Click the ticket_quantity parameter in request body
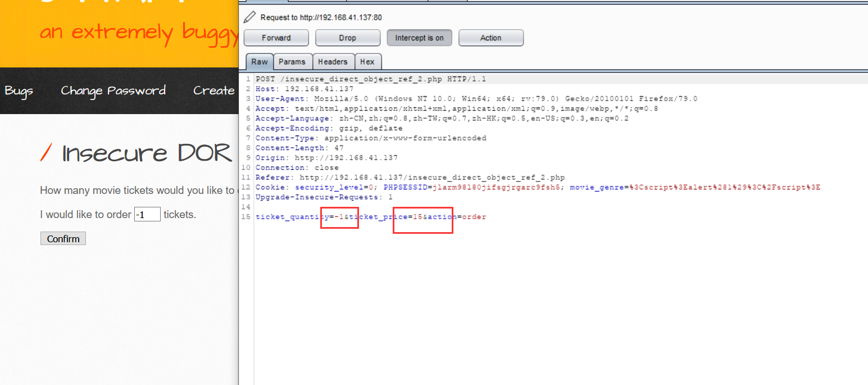 click(292, 217)
